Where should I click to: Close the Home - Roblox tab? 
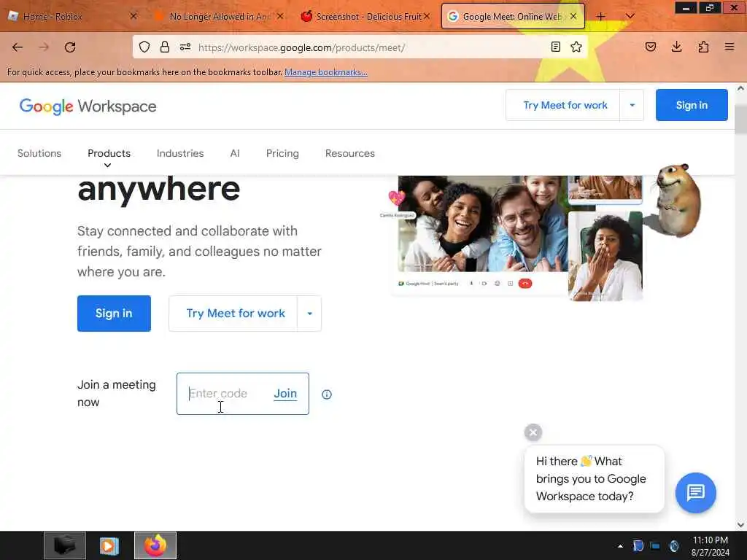click(133, 16)
